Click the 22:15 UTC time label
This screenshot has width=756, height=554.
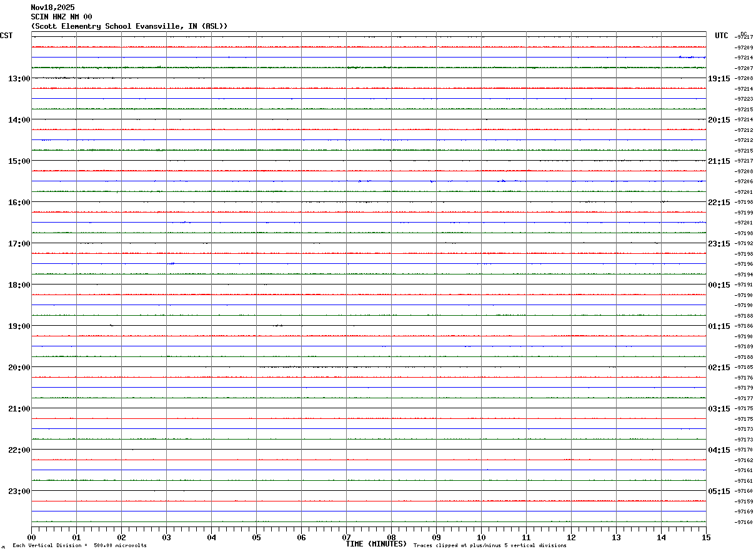pyautogui.click(x=719, y=203)
